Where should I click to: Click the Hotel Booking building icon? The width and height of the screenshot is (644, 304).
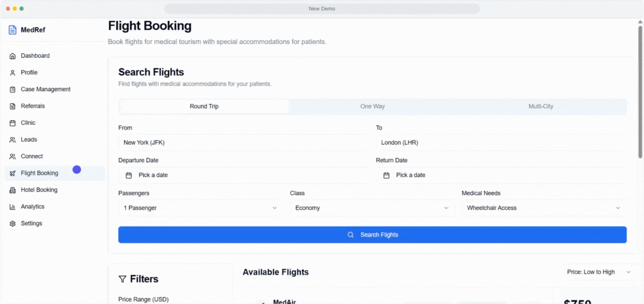click(12, 190)
